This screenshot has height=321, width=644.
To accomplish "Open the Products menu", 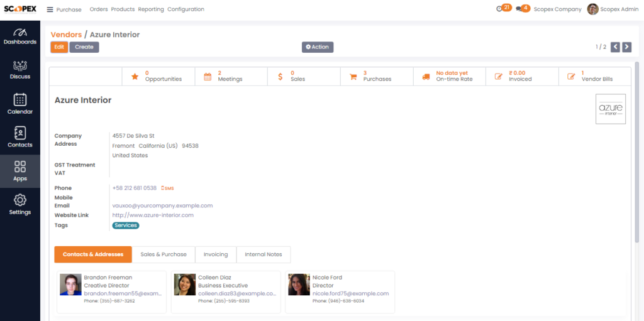I will (123, 9).
